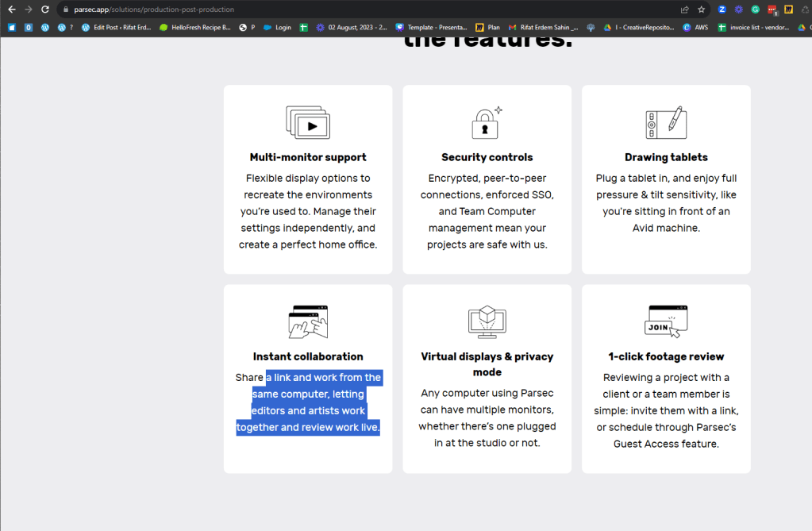The image size is (812, 531).
Task: Open the red extension with badge 1
Action: (772, 10)
